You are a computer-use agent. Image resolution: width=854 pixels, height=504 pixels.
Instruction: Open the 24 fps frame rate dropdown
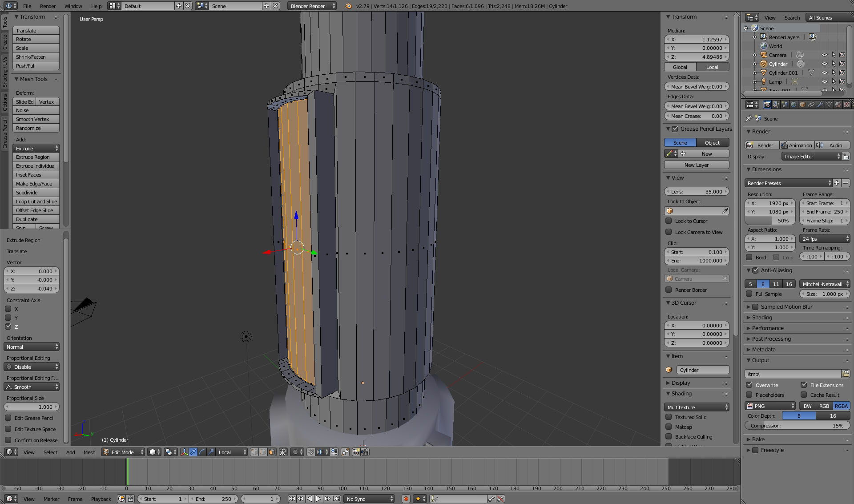(x=825, y=238)
